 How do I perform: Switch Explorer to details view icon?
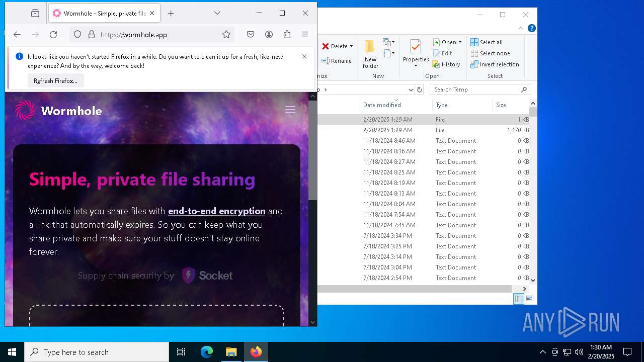coord(519,299)
